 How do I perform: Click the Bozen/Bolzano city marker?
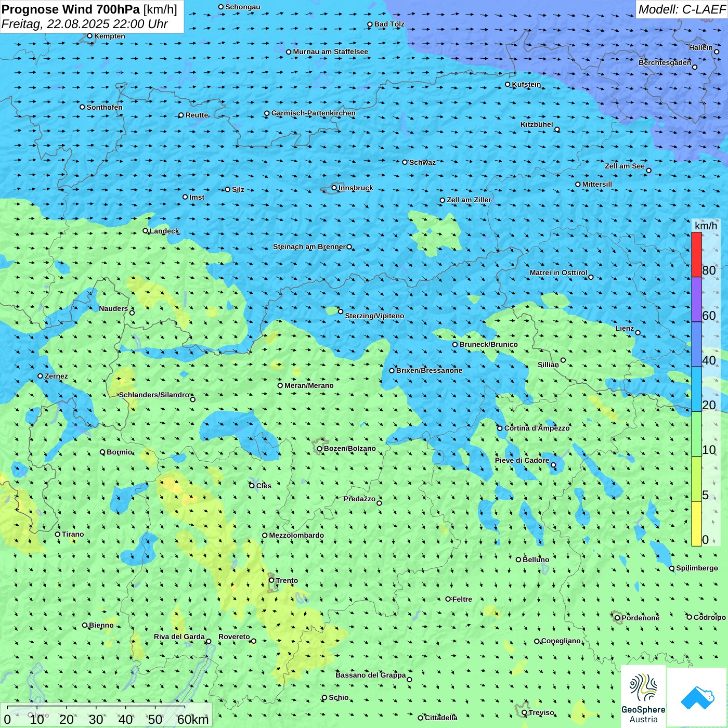(x=320, y=448)
